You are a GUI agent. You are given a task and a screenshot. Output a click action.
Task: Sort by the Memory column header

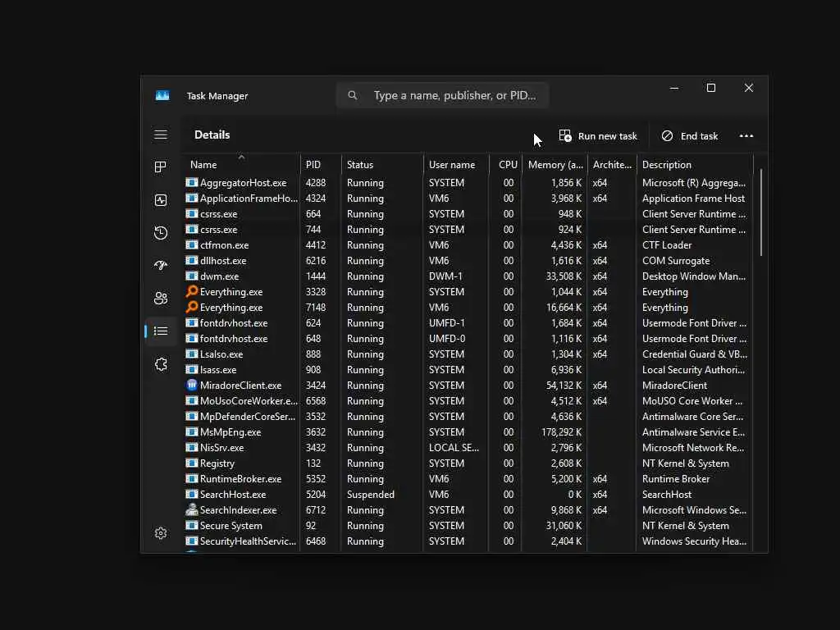click(x=555, y=164)
